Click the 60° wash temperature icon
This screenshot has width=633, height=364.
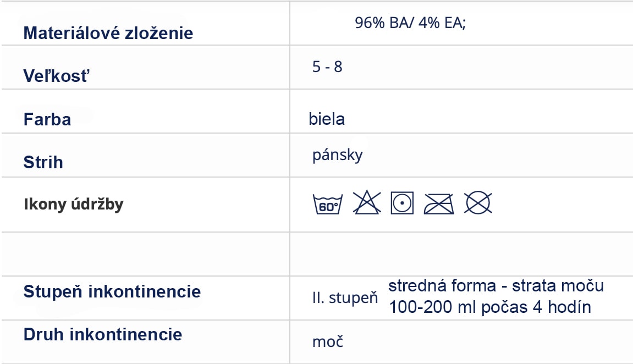pos(327,203)
